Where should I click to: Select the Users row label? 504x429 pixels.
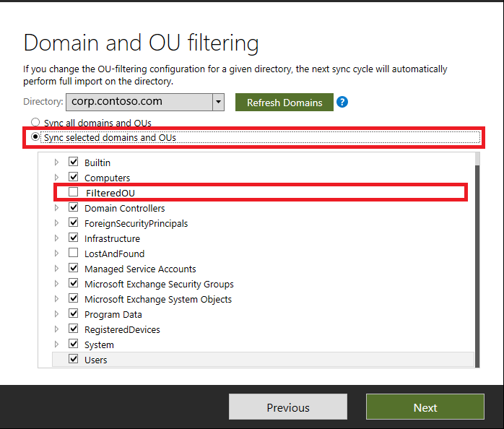click(96, 360)
